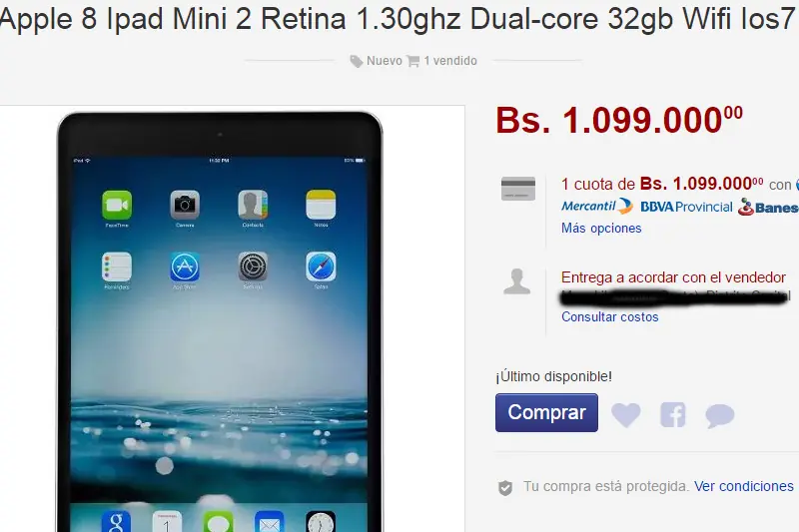Click the Banesco bank logo
Image resolution: width=799 pixels, height=532 pixels.
click(768, 207)
